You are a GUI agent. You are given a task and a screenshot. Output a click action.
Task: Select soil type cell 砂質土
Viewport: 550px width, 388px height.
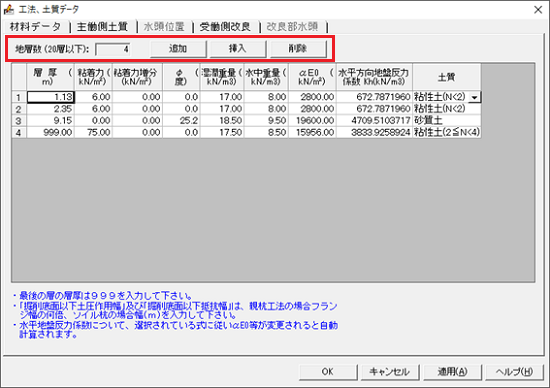coord(447,121)
